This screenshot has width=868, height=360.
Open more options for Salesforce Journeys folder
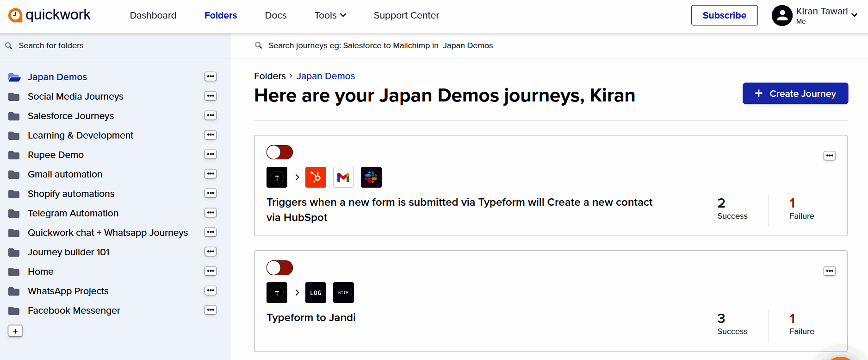point(211,115)
